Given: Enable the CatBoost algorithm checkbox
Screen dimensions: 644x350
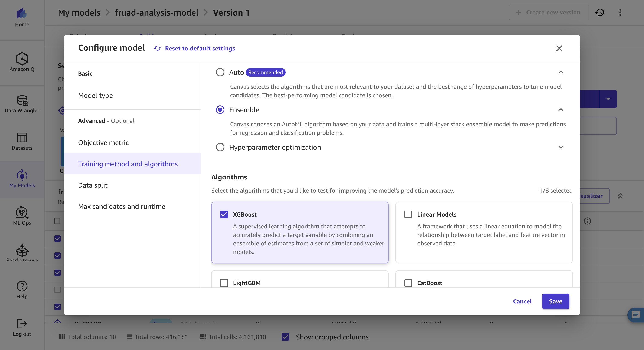Looking at the screenshot, I should (x=408, y=283).
